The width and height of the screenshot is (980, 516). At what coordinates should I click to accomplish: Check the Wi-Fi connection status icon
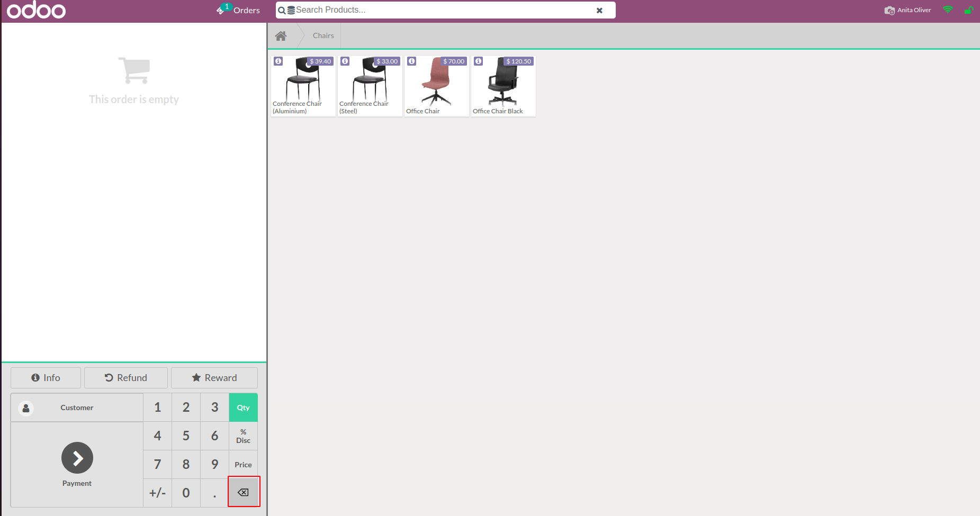pos(948,10)
